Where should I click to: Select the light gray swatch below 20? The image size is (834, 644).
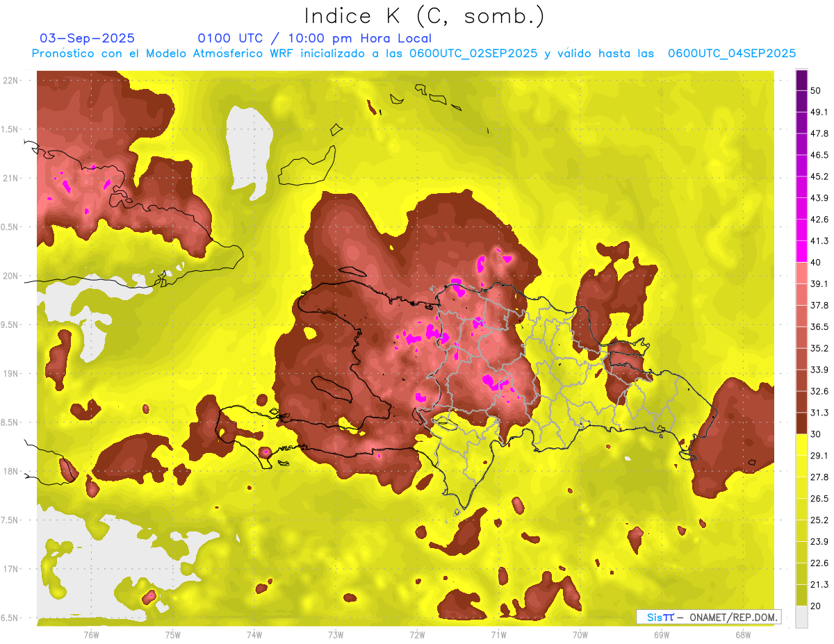coord(801,617)
